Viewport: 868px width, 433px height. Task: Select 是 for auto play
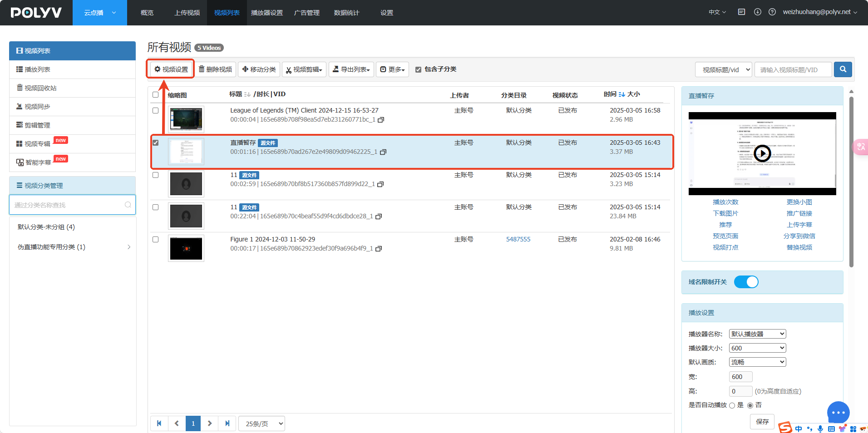pyautogui.click(x=732, y=405)
